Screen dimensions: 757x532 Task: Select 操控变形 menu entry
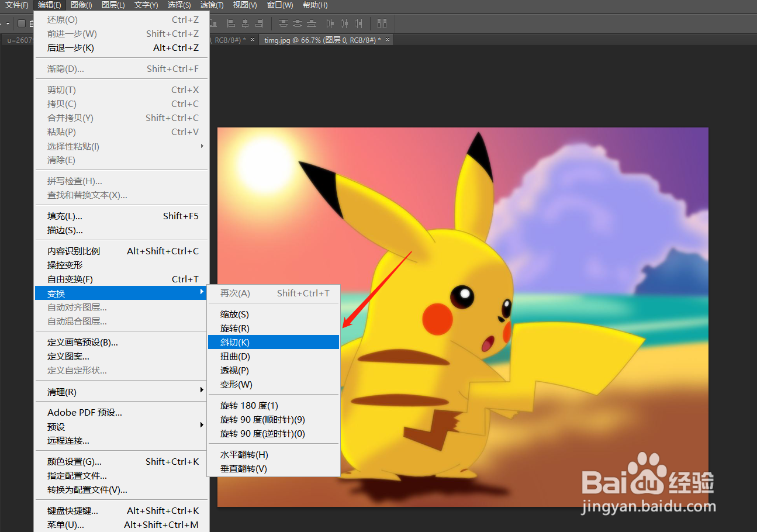121,265
